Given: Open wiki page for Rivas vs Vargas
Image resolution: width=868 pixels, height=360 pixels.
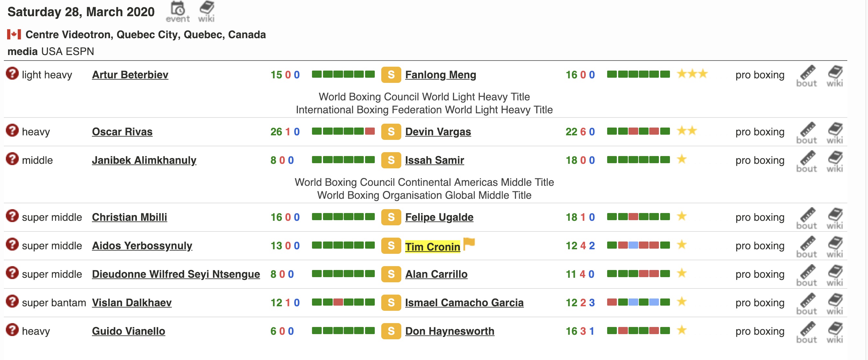Looking at the screenshot, I should click(835, 133).
